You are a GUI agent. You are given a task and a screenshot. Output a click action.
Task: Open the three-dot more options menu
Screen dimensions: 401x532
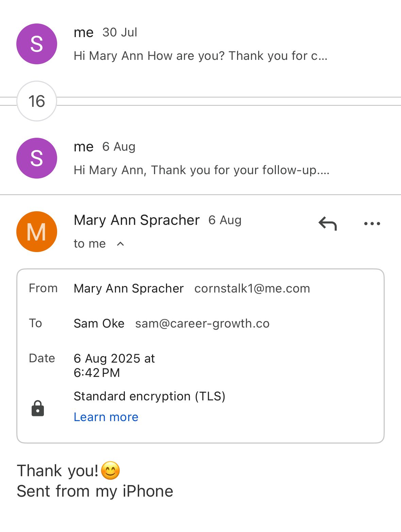[x=372, y=223]
